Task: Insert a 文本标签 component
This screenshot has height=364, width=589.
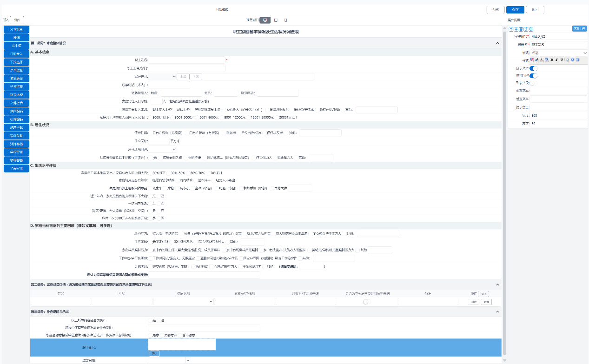Action: [x=16, y=29]
